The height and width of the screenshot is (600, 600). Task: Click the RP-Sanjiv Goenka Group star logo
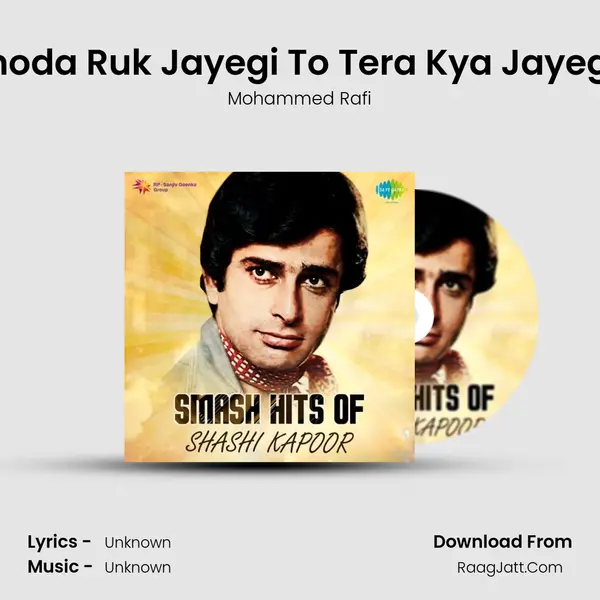[x=141, y=186]
